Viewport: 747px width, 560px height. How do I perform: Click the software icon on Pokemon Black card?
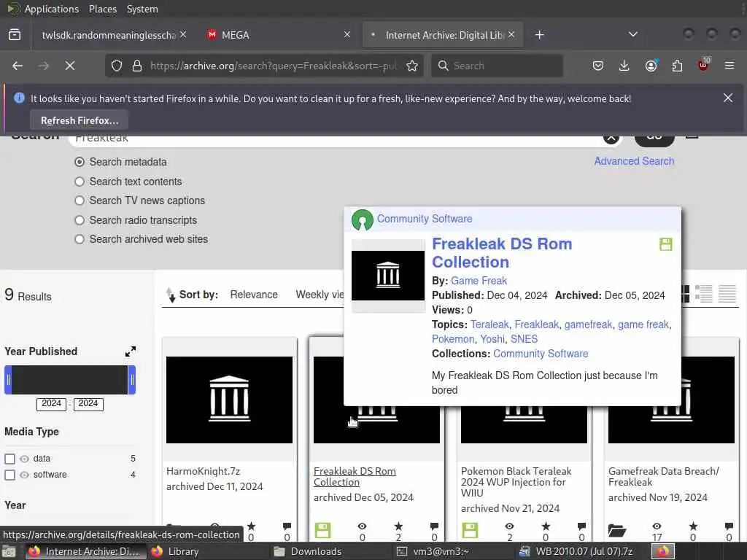tap(470, 531)
